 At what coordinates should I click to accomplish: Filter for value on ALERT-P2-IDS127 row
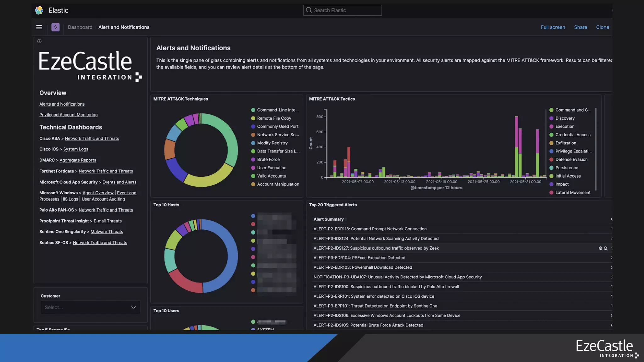coord(600,248)
